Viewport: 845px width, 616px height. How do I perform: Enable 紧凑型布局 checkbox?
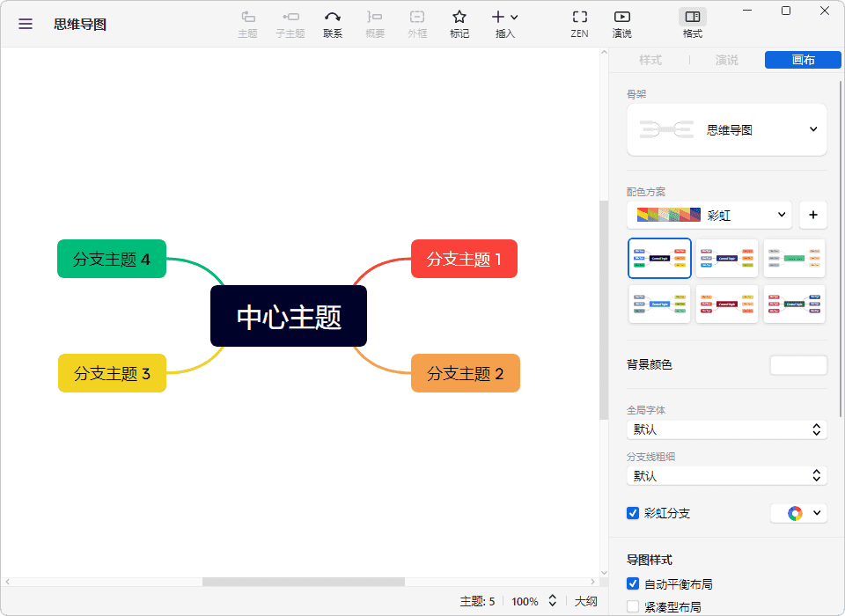(633, 607)
